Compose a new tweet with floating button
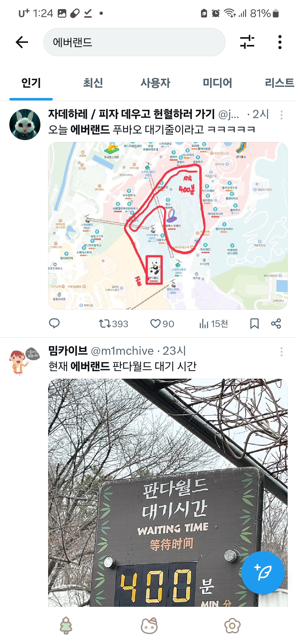 click(x=263, y=572)
